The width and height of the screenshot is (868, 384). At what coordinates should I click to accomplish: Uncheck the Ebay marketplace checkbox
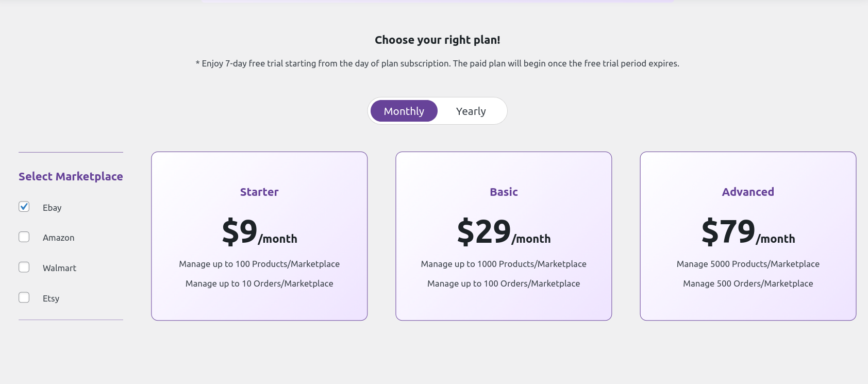click(24, 206)
